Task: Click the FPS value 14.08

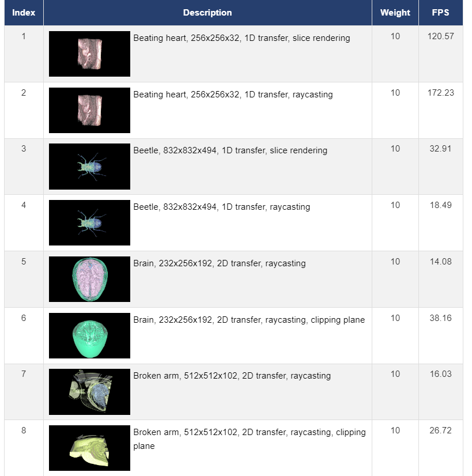Action: pos(441,262)
